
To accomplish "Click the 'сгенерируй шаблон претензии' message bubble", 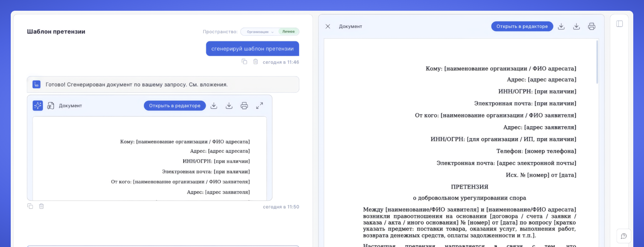I will pyautogui.click(x=253, y=49).
